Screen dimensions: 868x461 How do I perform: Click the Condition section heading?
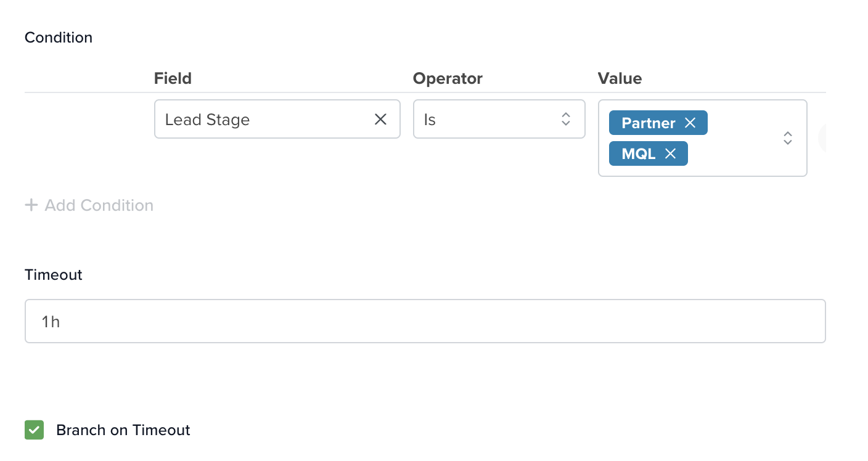pyautogui.click(x=59, y=38)
